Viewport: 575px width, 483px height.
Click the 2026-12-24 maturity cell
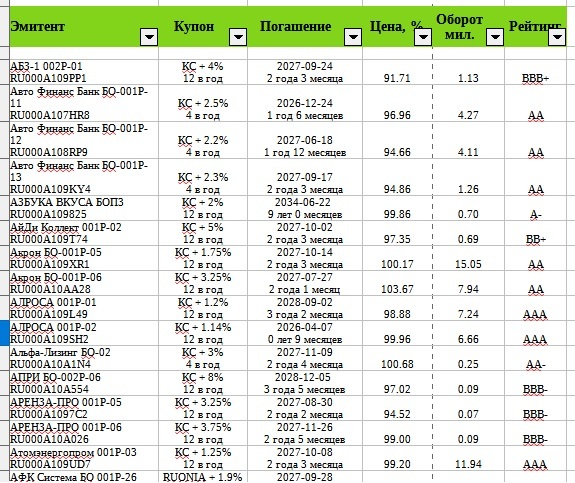pyautogui.click(x=305, y=103)
